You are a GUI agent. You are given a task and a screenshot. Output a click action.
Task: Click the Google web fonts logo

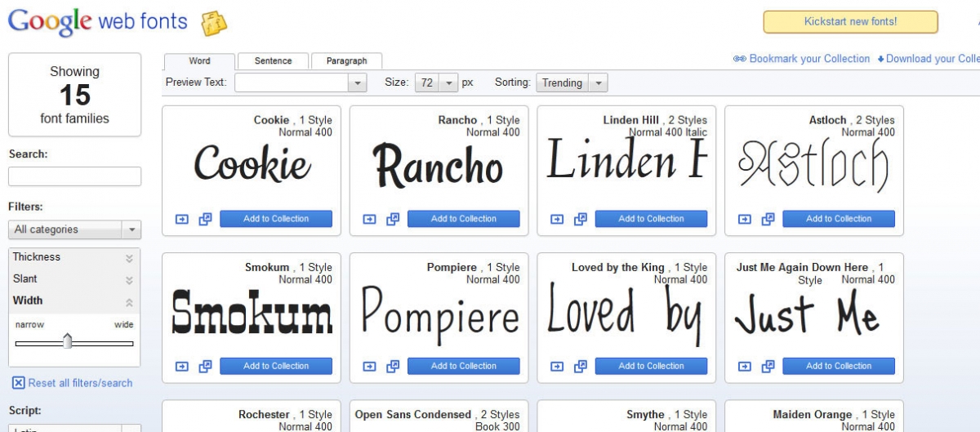[x=98, y=22]
